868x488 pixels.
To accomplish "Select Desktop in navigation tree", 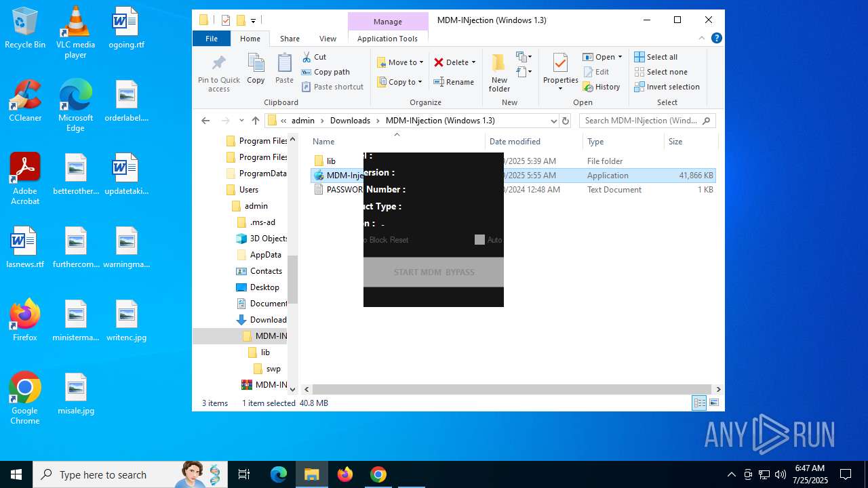I will point(264,287).
